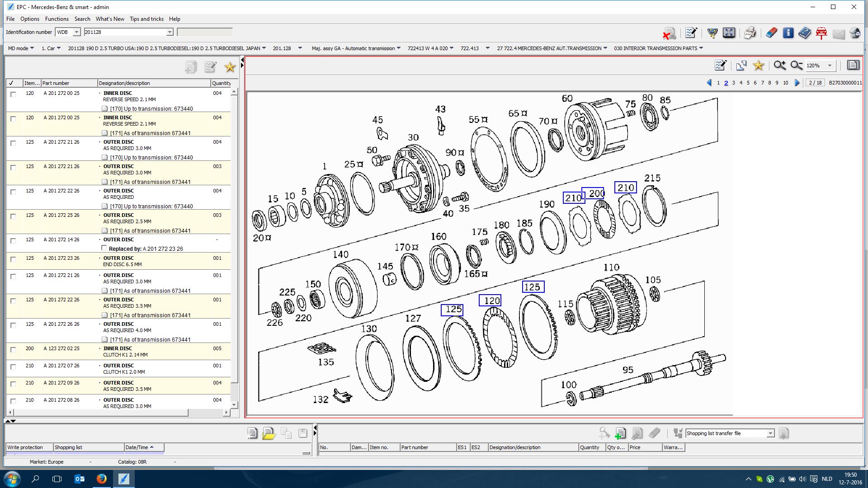Go to previous diagram page arrow
This screenshot has width=868, height=488.
[x=709, y=83]
